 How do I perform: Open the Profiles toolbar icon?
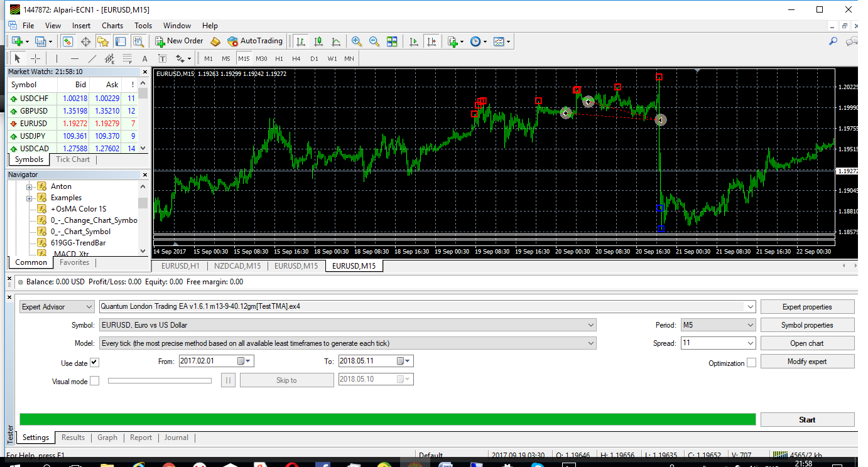tap(42, 41)
